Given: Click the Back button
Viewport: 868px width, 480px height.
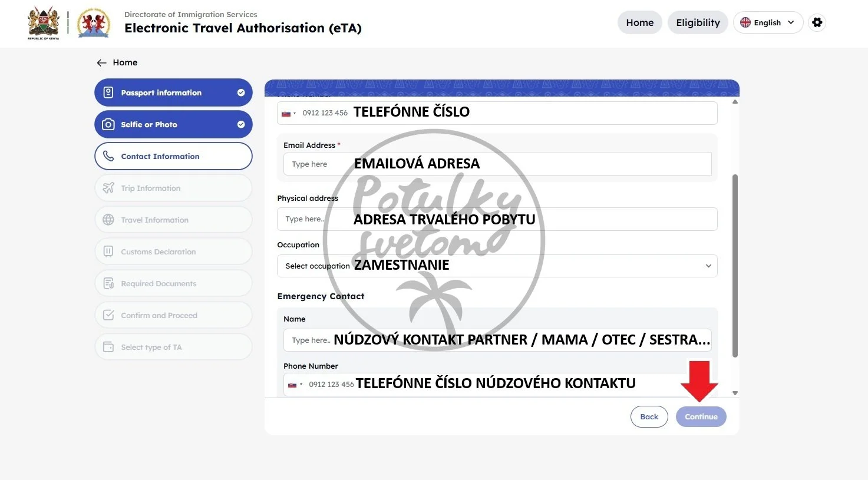Looking at the screenshot, I should [649, 416].
